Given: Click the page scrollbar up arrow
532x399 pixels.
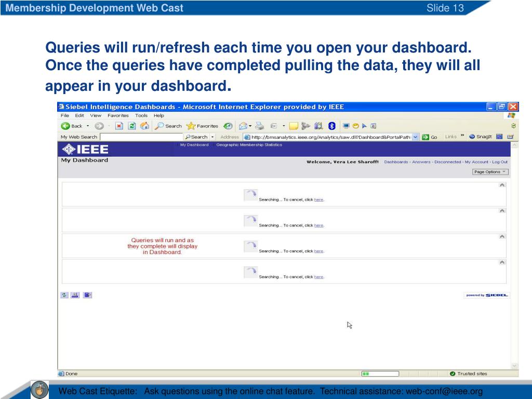Looking at the screenshot, I should [514, 145].
